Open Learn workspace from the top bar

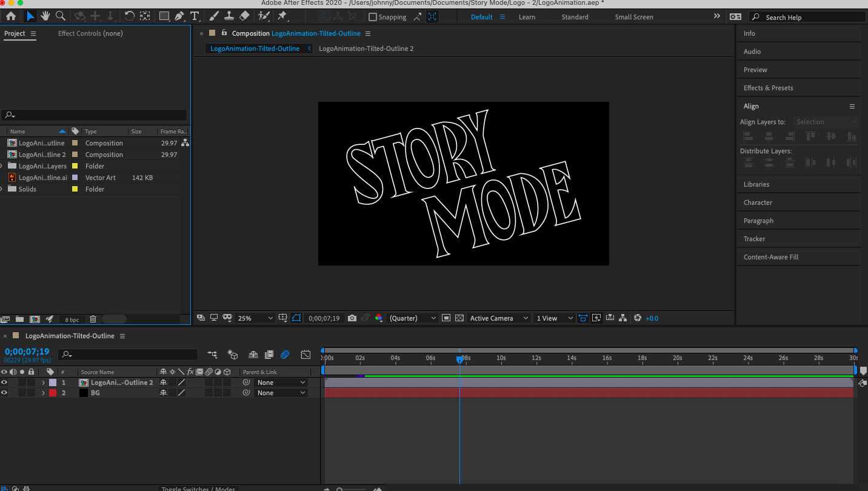point(526,16)
